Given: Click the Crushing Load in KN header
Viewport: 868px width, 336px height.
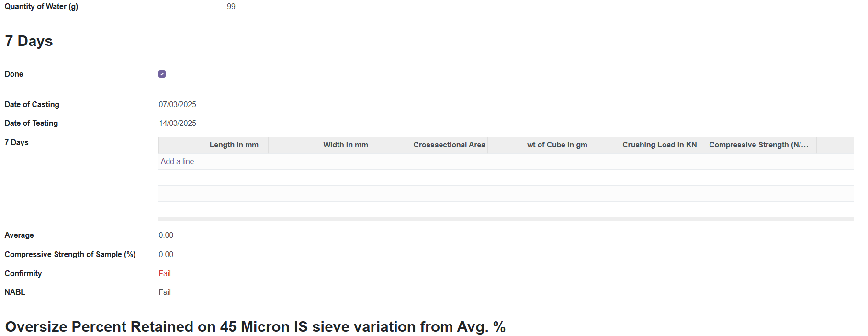Looking at the screenshot, I should pos(652,145).
